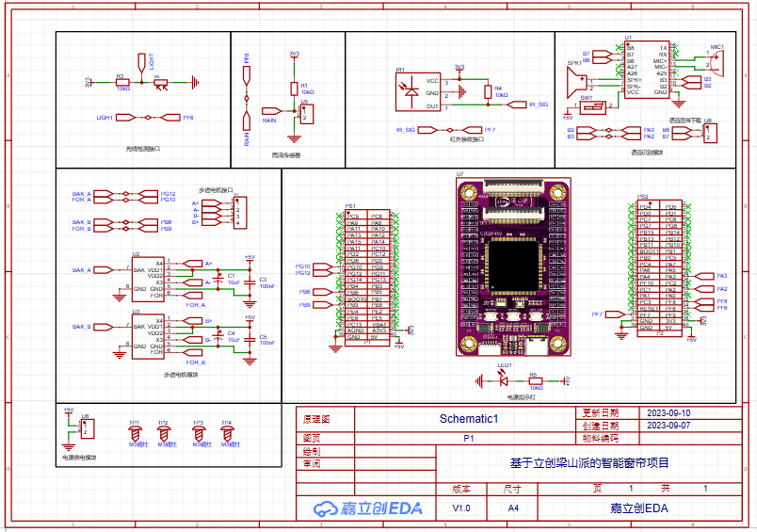Click the 绘制 label in title block
Viewport: 757px width, 532px height.
[312, 451]
